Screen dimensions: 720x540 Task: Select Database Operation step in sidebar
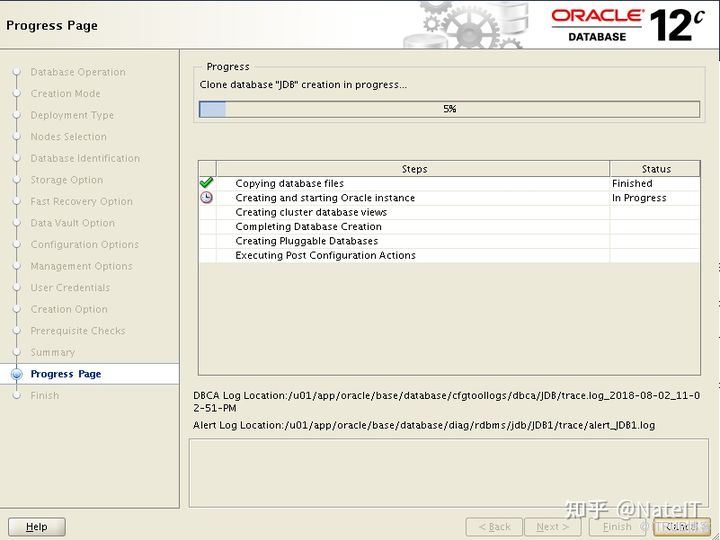78,72
